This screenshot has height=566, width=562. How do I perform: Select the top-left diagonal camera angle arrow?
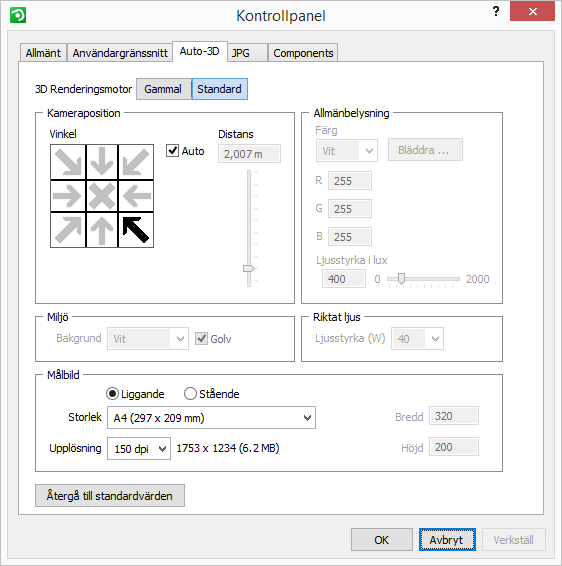coord(68,162)
